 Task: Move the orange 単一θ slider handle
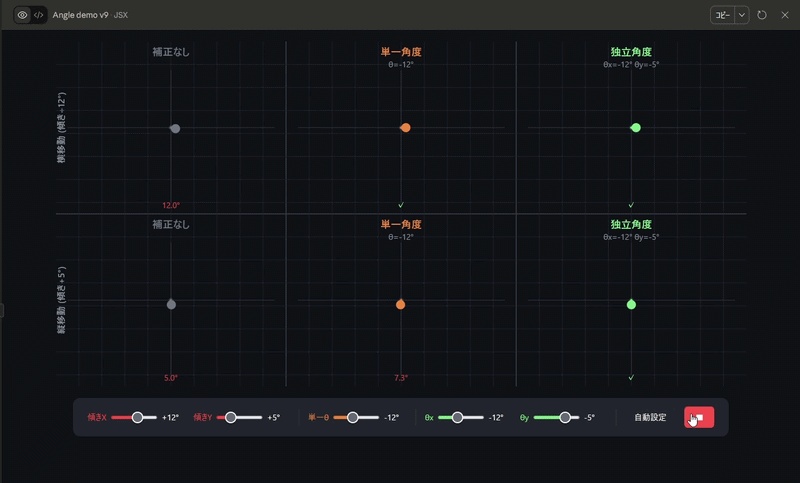click(353, 417)
